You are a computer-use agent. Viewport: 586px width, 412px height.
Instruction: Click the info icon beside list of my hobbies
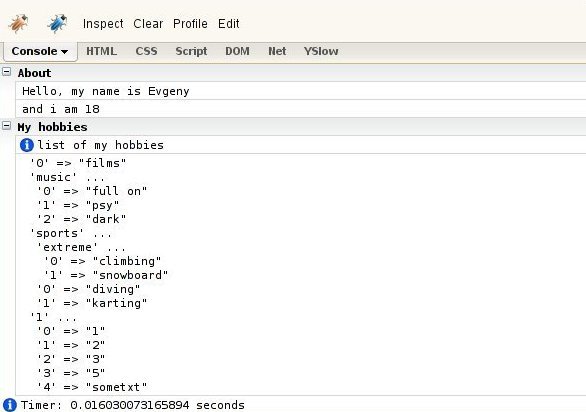point(27,145)
